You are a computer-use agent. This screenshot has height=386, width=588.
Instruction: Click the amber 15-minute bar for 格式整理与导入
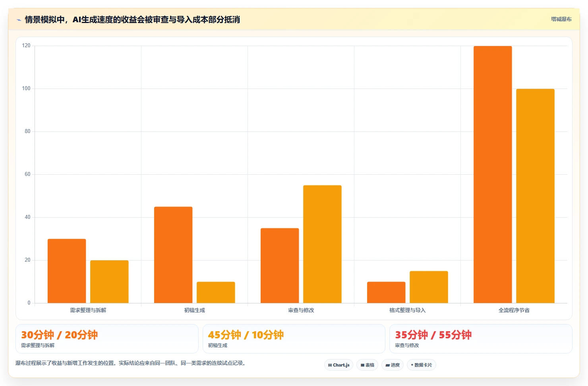click(429, 287)
